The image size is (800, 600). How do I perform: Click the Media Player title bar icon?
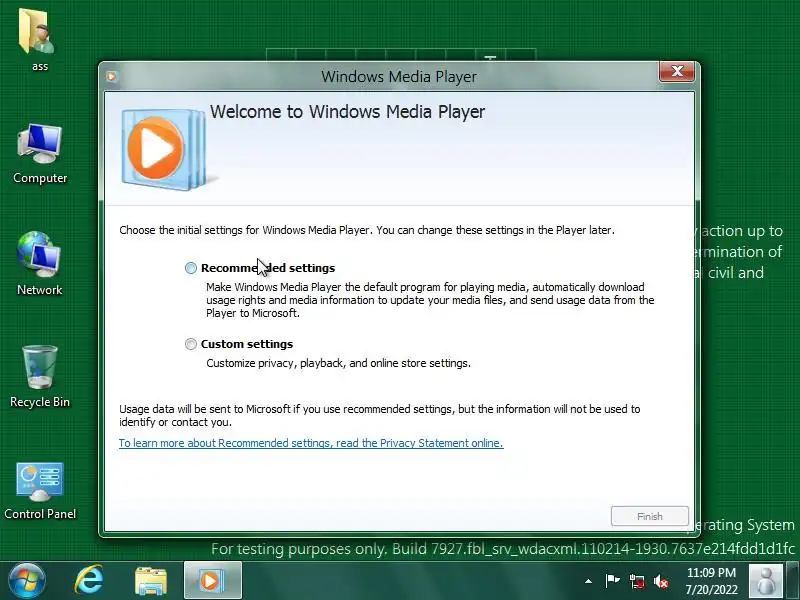(x=112, y=77)
